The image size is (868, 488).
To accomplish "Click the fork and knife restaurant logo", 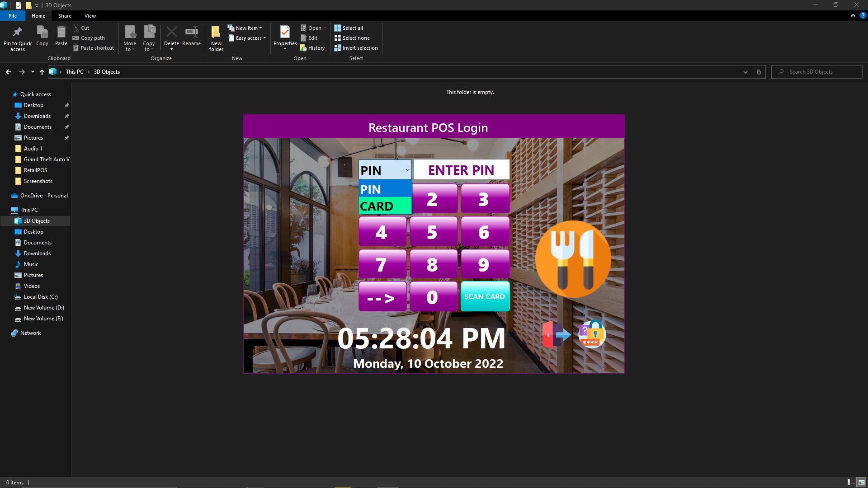I will 573,259.
